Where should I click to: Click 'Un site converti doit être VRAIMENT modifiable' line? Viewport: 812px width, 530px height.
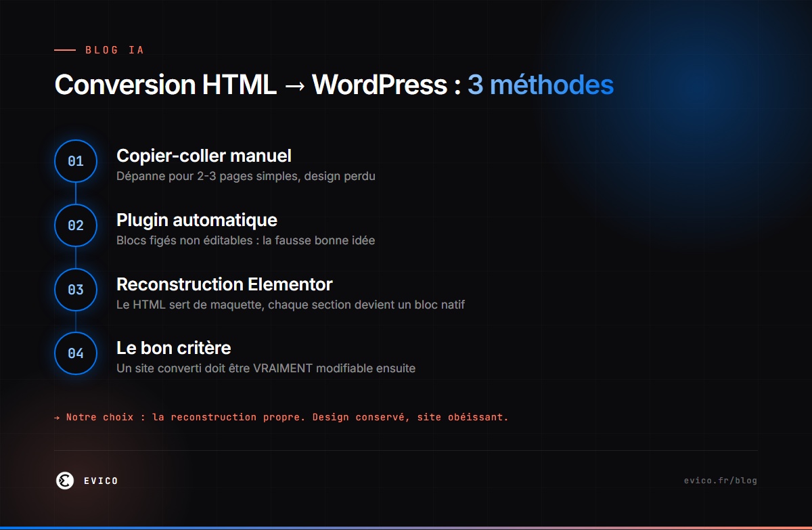[266, 369]
